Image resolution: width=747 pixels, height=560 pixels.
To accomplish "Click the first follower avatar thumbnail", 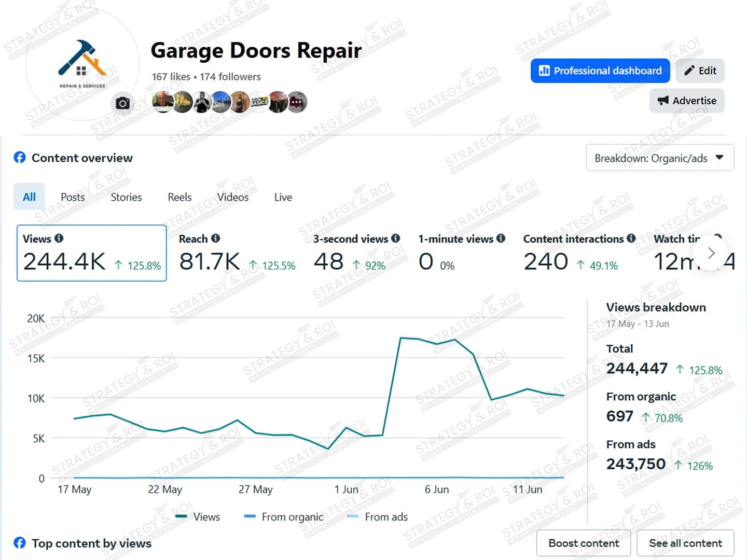I will tap(162, 102).
